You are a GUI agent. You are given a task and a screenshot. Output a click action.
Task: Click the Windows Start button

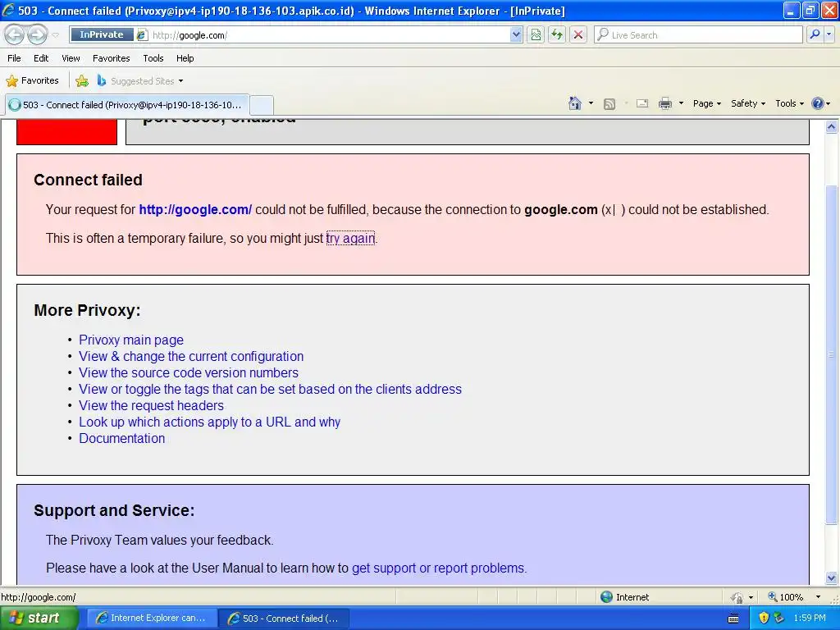click(x=39, y=619)
